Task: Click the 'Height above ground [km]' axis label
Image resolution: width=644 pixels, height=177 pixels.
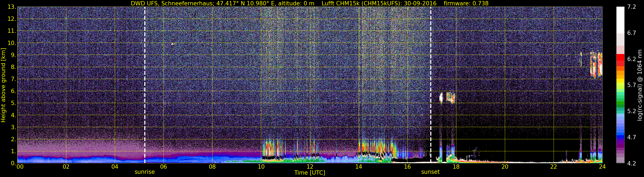Action: point(3,85)
